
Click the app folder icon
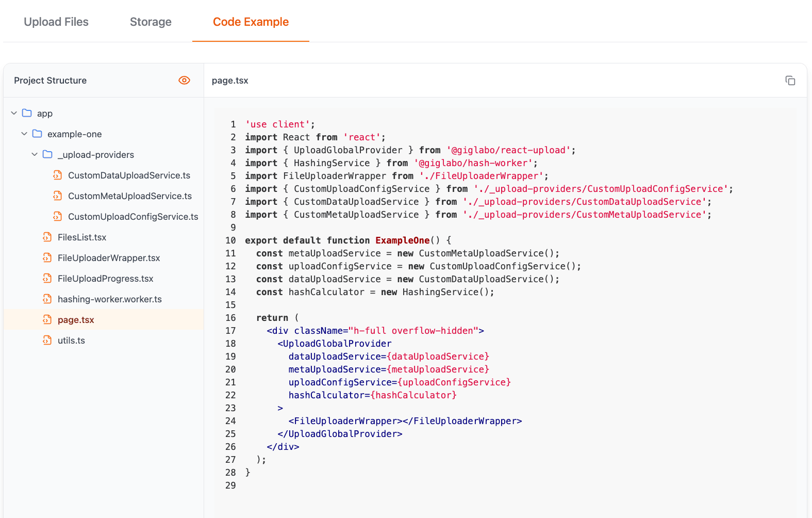[27, 113]
